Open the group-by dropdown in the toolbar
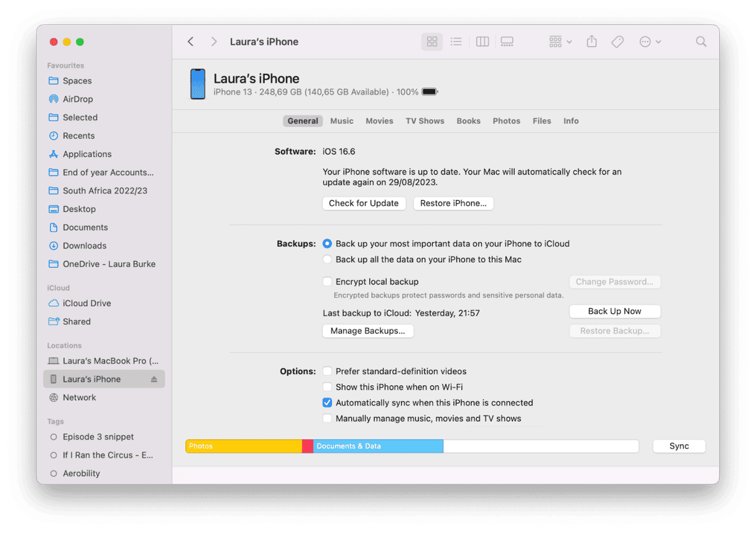 point(559,41)
